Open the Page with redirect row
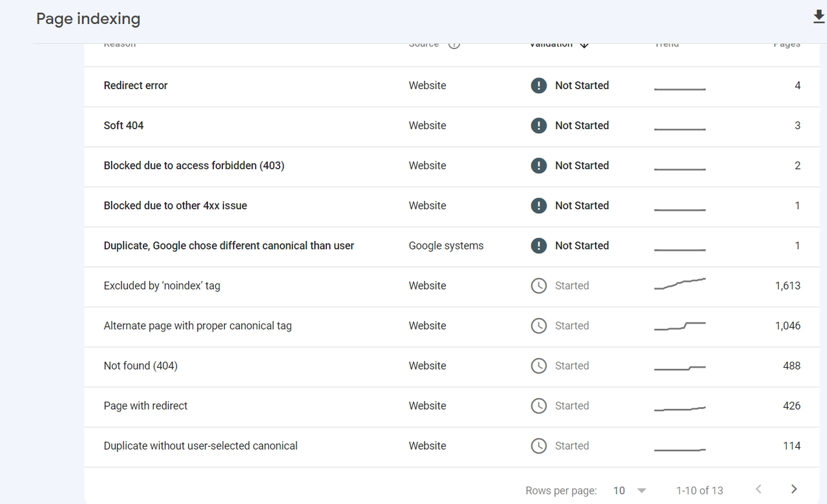Image resolution: width=827 pixels, height=504 pixels. tap(145, 406)
